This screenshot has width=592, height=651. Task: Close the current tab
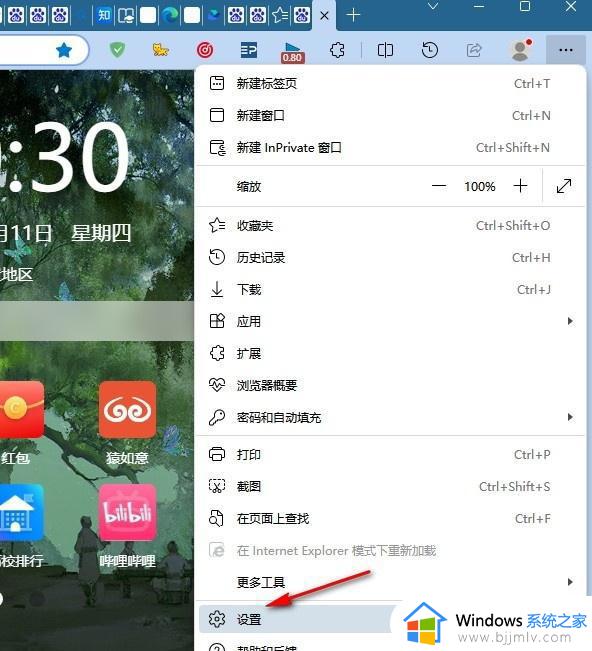click(x=325, y=16)
